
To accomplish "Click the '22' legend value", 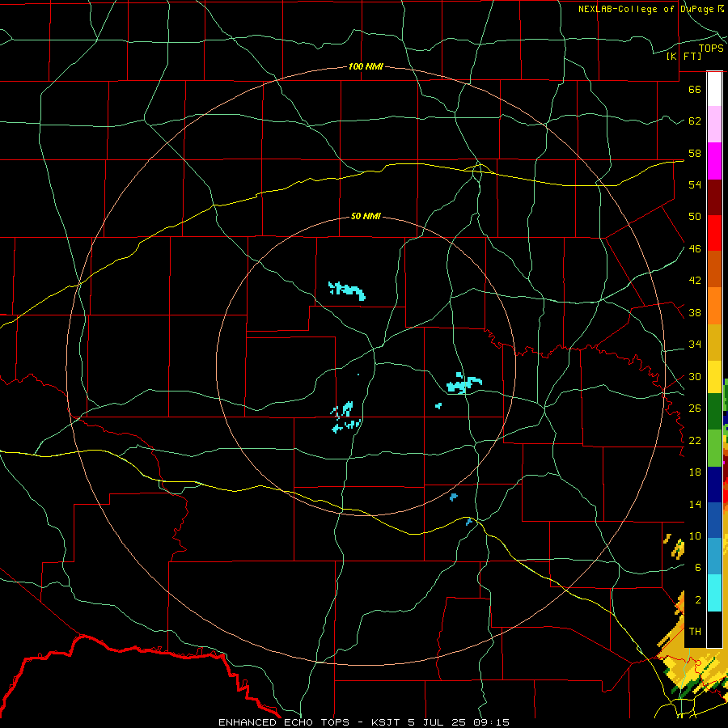I will (x=695, y=440).
